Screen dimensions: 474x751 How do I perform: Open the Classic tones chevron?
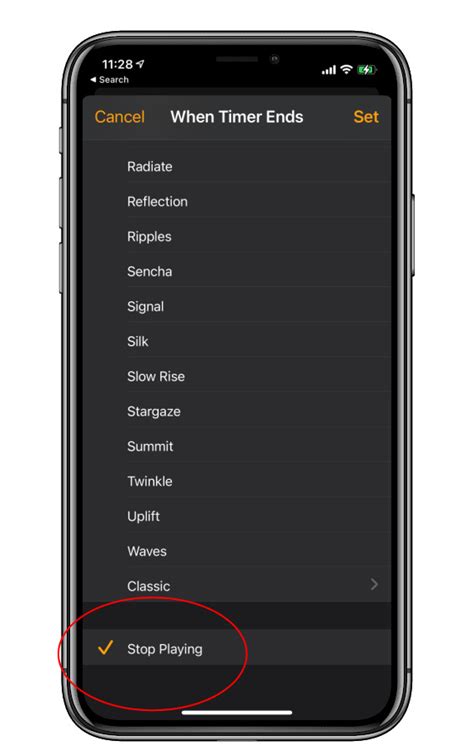click(374, 584)
